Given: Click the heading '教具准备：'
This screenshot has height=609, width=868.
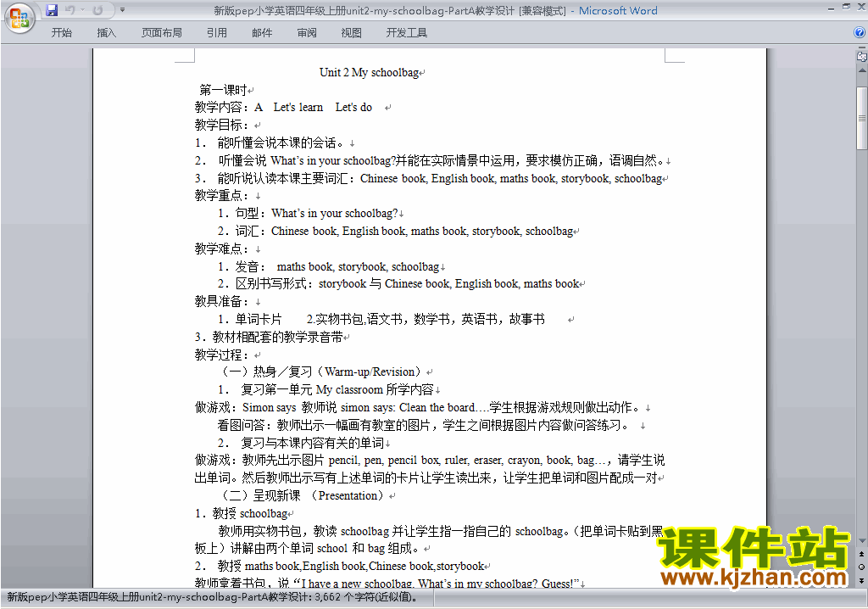Looking at the screenshot, I should [x=221, y=301].
